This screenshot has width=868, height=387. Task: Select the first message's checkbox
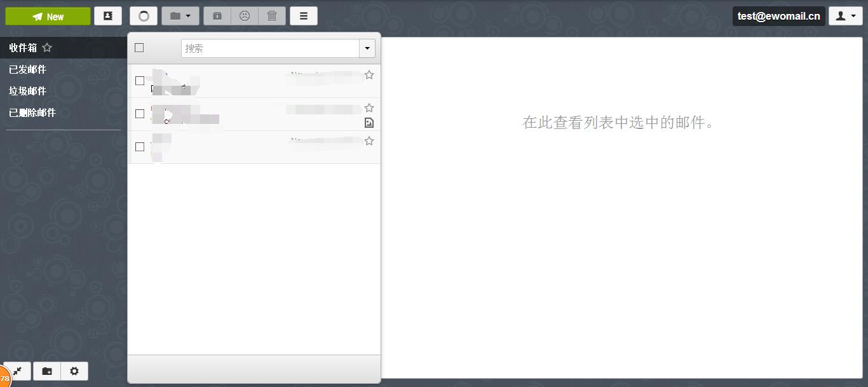(140, 81)
